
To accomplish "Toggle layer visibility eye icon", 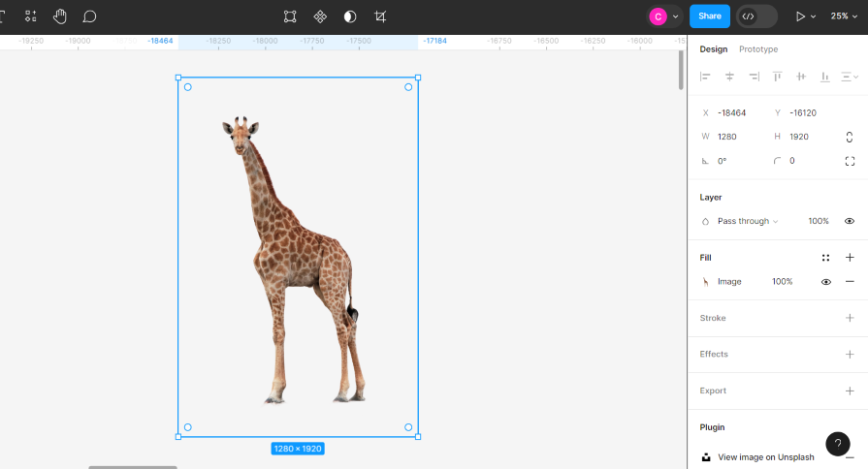I will click(x=850, y=221).
